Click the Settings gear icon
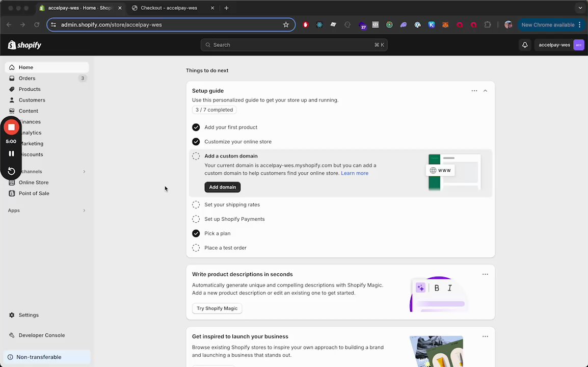The height and width of the screenshot is (367, 588). (x=12, y=315)
